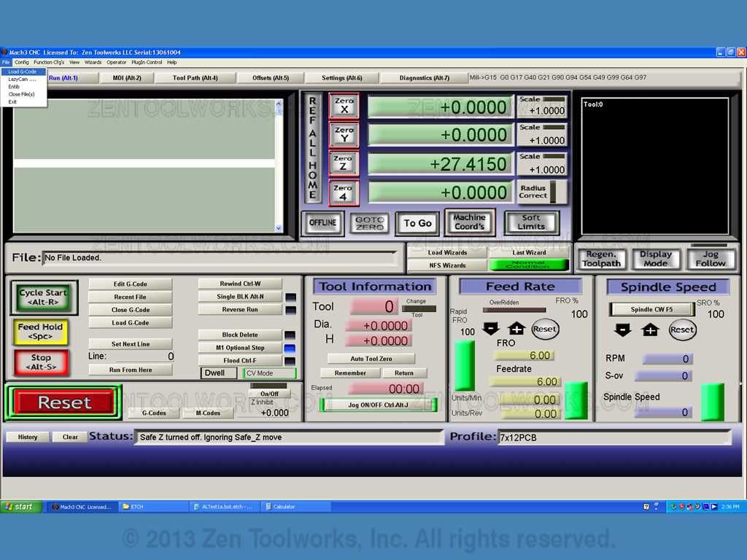
Task: Zero the Z axis DRO
Action: [344, 163]
